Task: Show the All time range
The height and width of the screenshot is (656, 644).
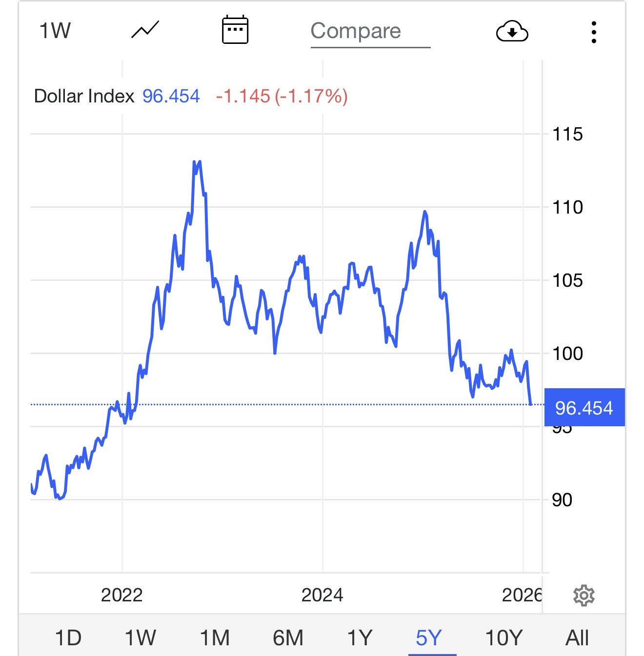Action: [x=577, y=637]
